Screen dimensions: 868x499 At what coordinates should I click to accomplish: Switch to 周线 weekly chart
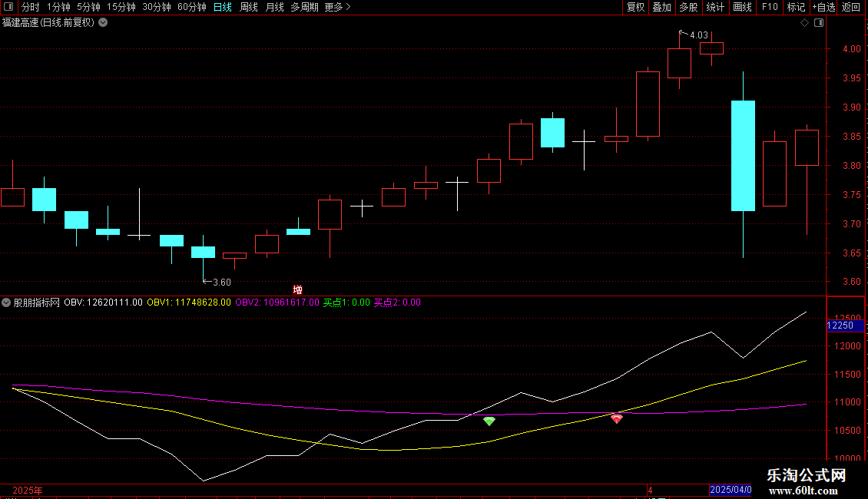249,7
